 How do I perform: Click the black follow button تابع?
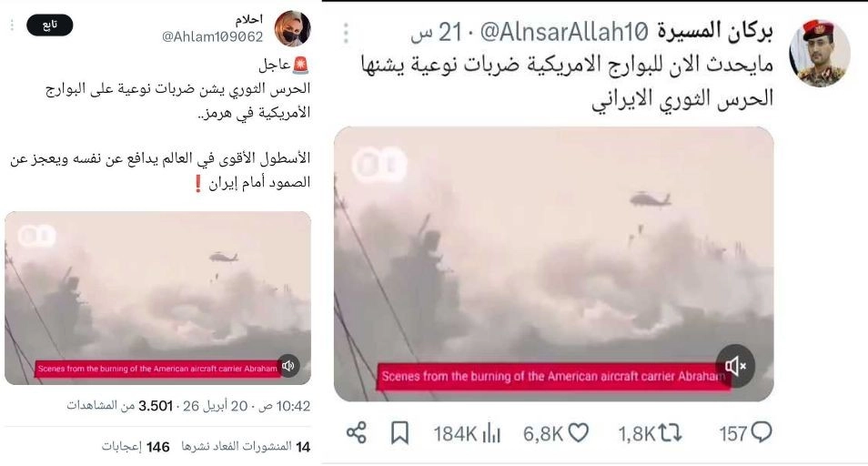[50, 25]
